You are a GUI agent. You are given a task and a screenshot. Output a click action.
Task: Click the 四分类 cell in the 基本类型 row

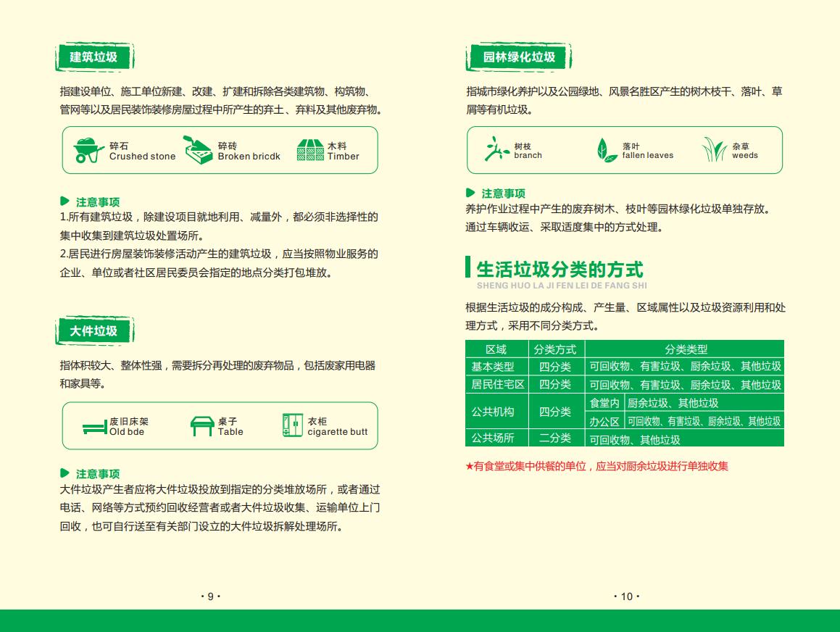pyautogui.click(x=556, y=367)
